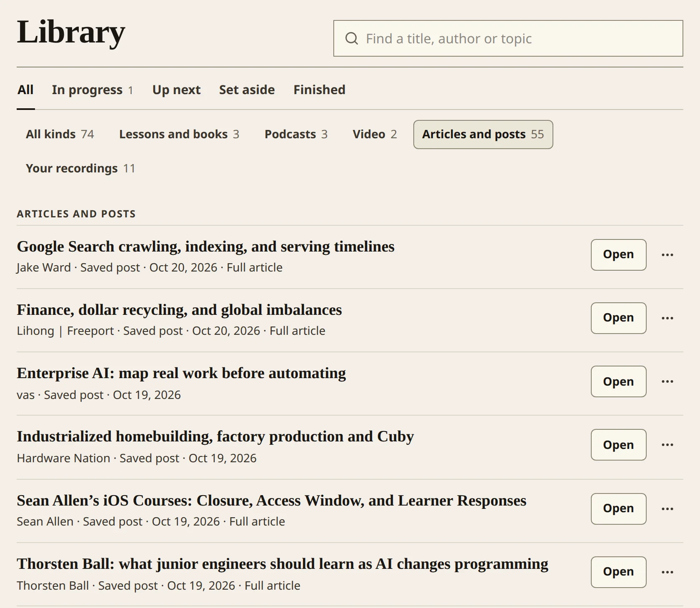Screen dimensions: 700x608
Task: Click the 'Hardware Nation · Saved post' metadata line
Action: click(137, 458)
